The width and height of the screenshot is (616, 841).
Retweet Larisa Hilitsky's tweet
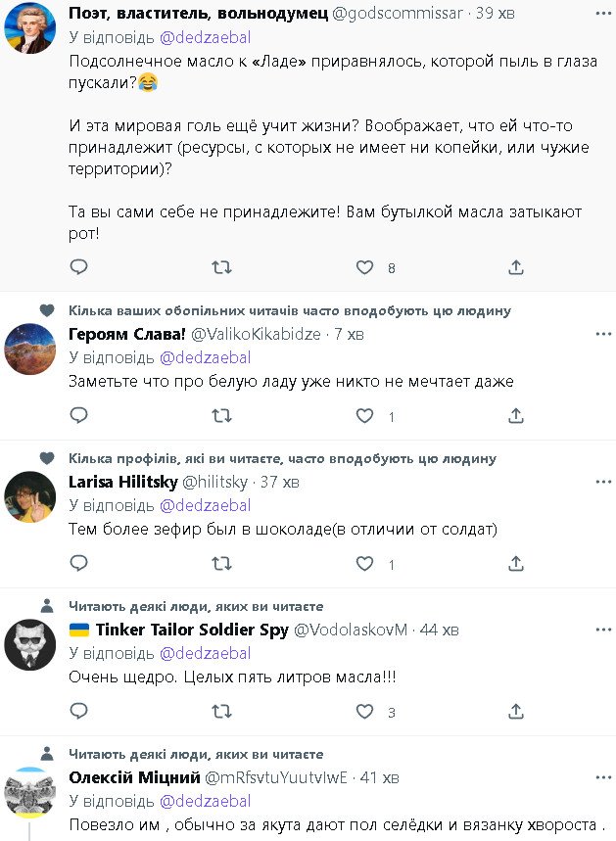point(222,564)
